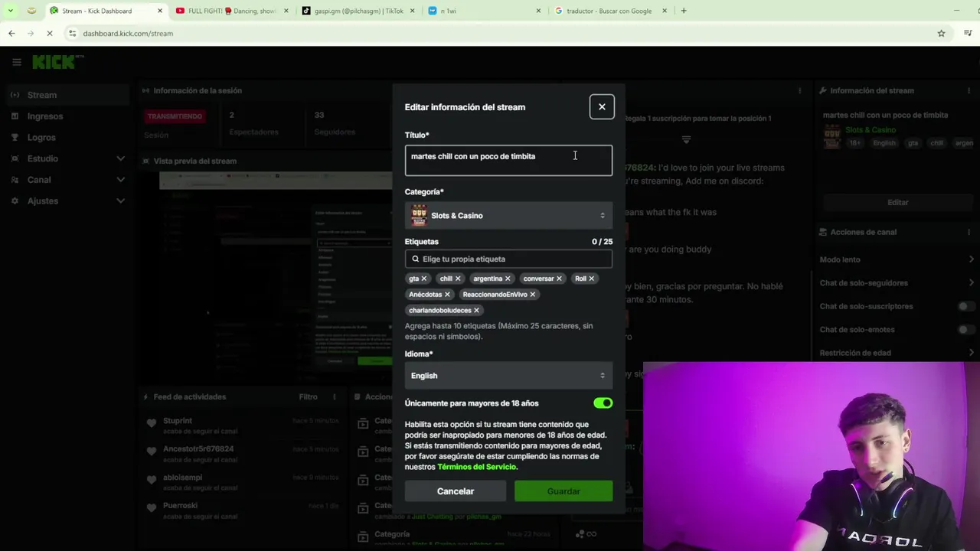Click the TRANSMITIENDO status badge
Screen dimensions: 980x551
[x=175, y=116]
